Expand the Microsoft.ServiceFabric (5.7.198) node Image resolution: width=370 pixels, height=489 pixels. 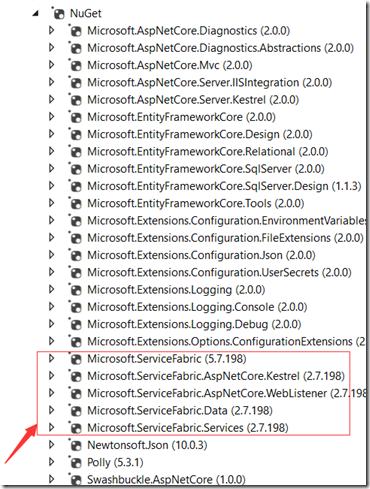click(x=51, y=359)
